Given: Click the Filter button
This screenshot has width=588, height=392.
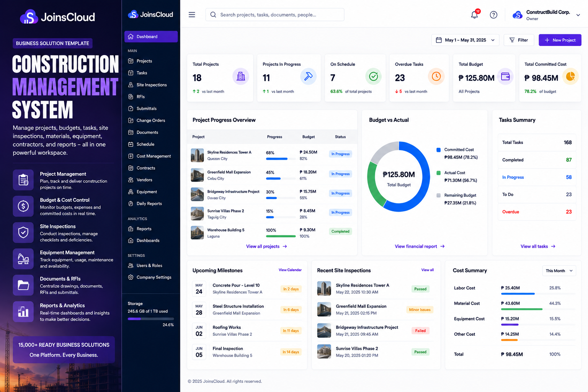Looking at the screenshot, I should pos(519,40).
